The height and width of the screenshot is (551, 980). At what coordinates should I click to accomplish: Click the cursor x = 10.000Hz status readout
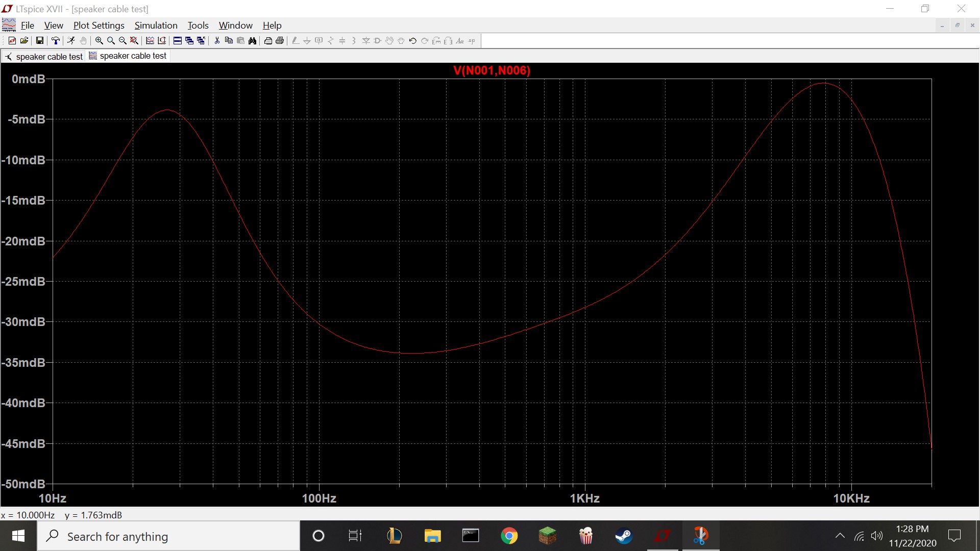pyautogui.click(x=28, y=515)
